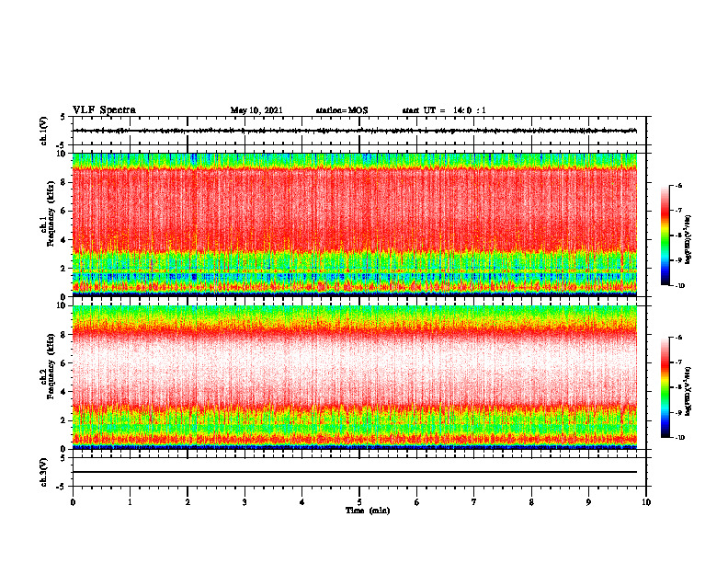Screen dimensions: 728x563
Task: Select the "start UT = 14:0 : 1" text
Action: point(444,110)
